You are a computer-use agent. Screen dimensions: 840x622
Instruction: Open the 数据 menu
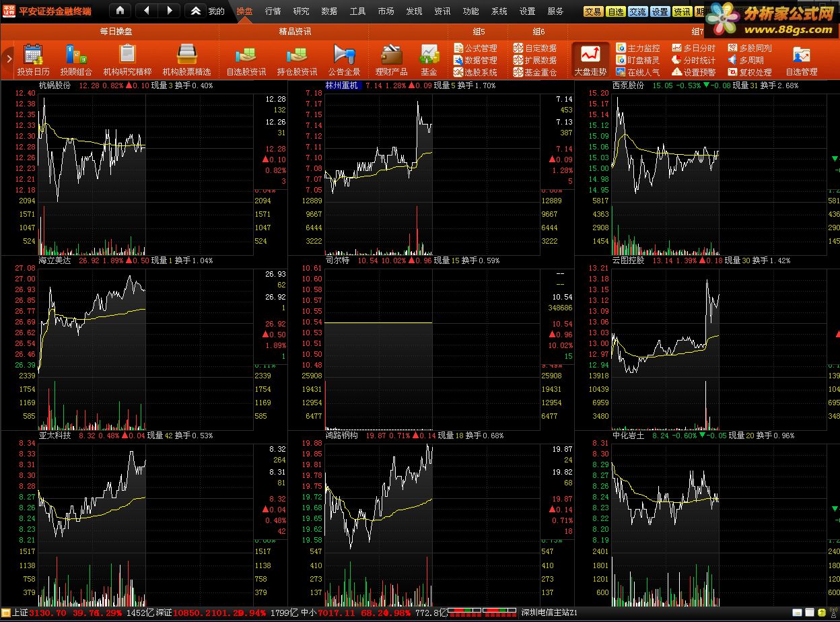[329, 11]
